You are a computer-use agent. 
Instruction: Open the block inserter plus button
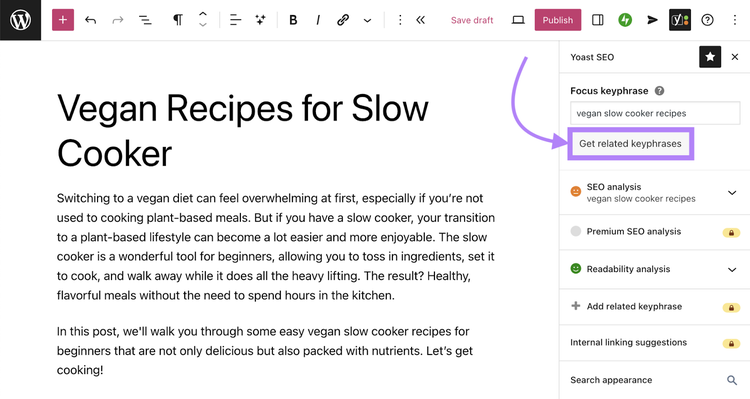(x=63, y=20)
